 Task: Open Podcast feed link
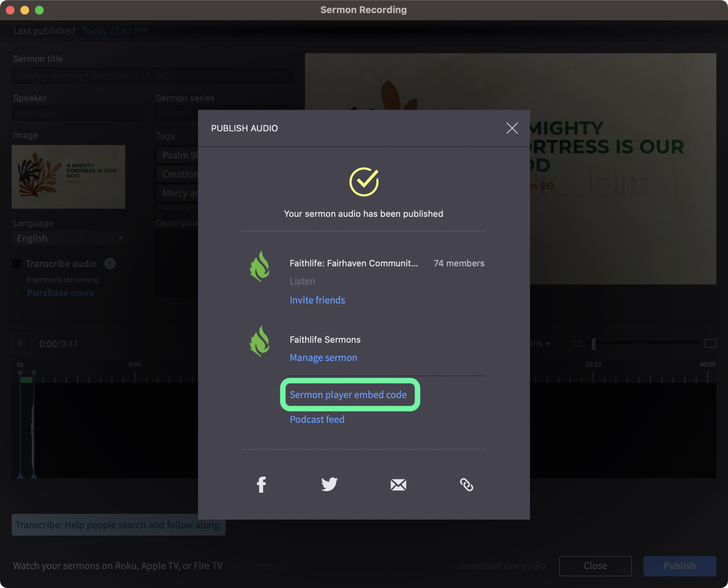point(317,420)
